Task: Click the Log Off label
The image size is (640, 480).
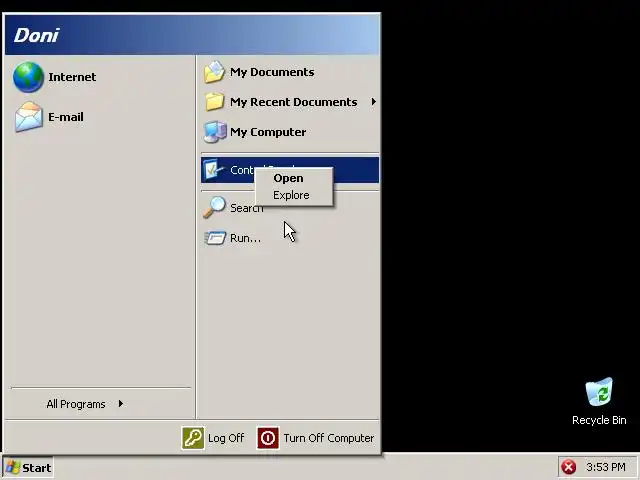Action: tap(226, 438)
